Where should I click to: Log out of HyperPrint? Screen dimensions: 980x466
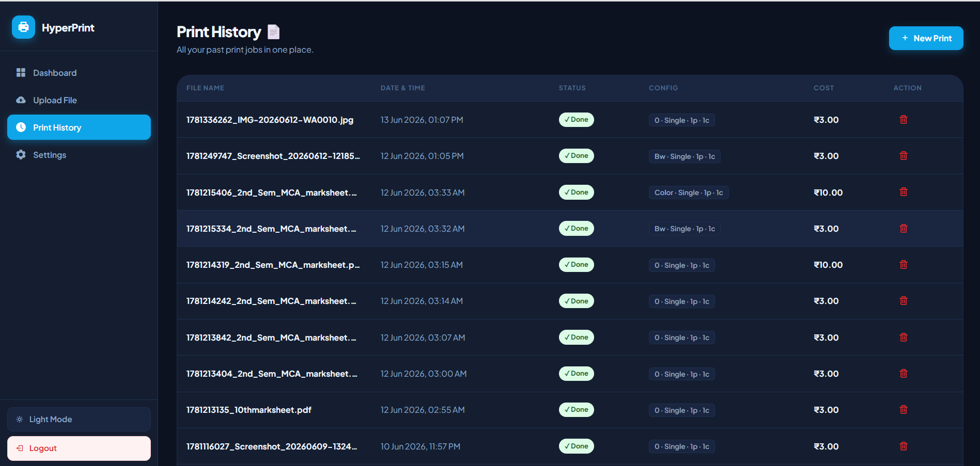[79, 448]
